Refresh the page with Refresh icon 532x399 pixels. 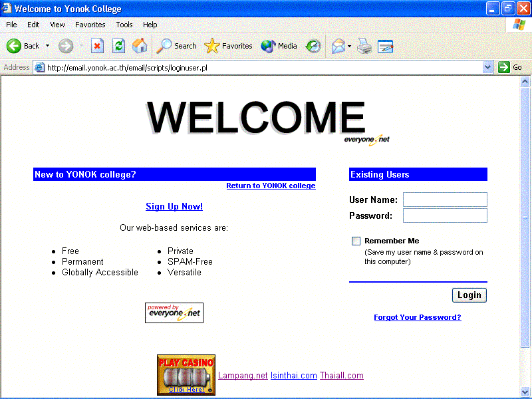tap(118, 46)
